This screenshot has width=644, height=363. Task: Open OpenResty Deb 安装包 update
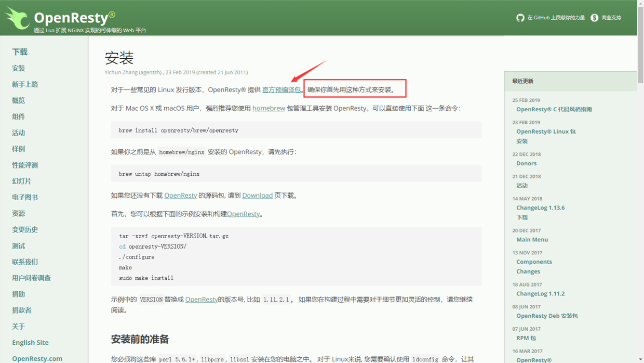pyautogui.click(x=547, y=316)
